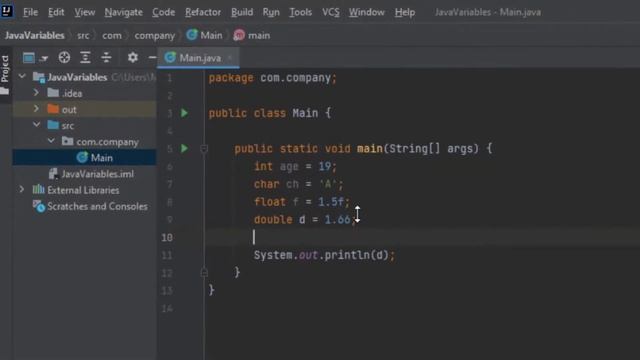Open the Run menu
This screenshot has width=640, height=360.
click(271, 12)
